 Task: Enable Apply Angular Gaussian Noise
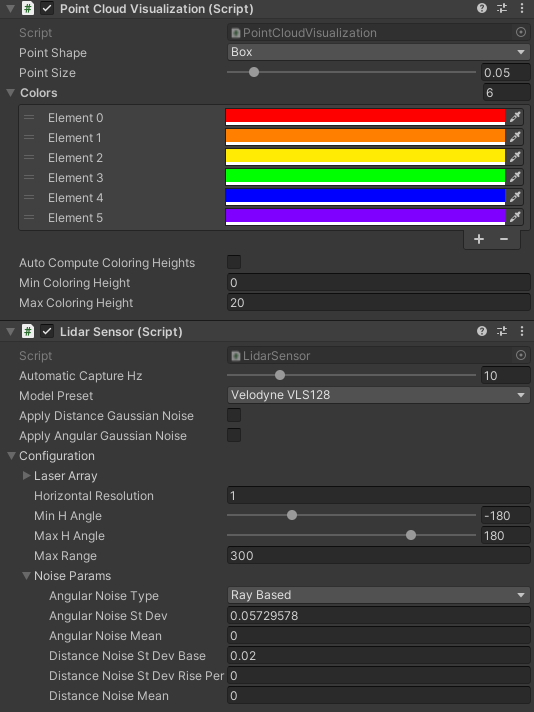click(234, 435)
